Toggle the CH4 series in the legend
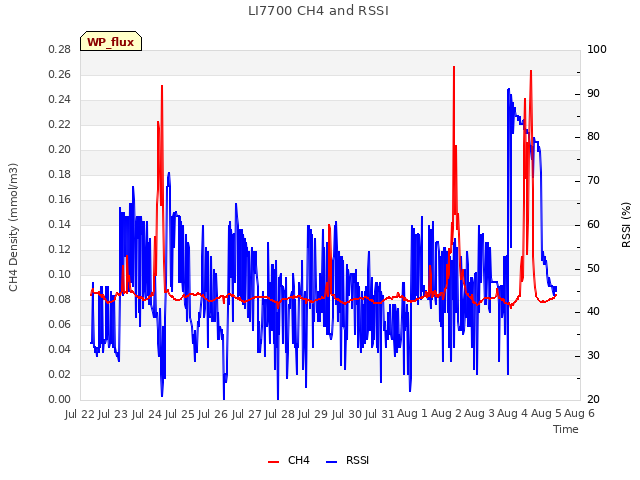The height and width of the screenshot is (480, 640). 288,460
